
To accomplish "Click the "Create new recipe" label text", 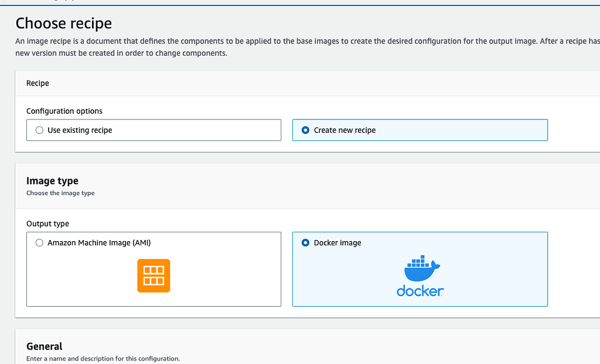I will [x=345, y=131].
